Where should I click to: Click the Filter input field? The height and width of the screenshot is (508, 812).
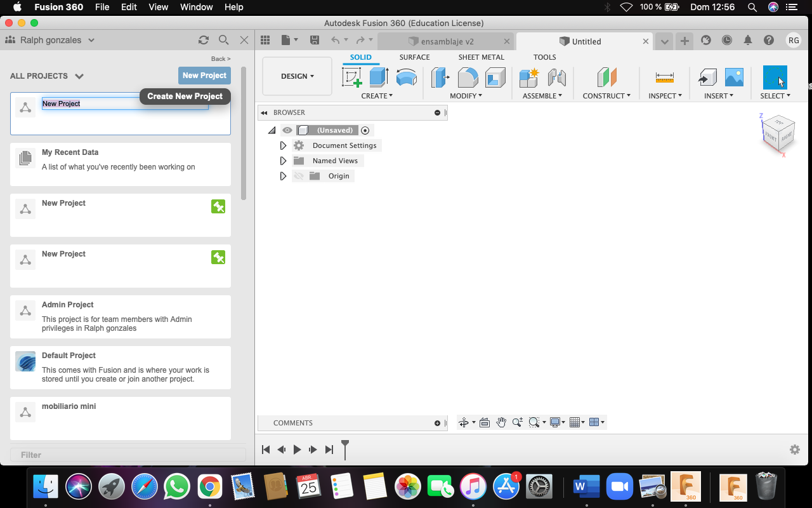pyautogui.click(x=128, y=455)
